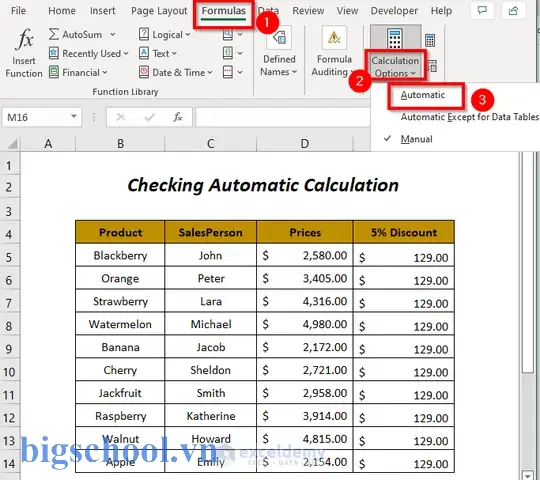Select column A header

[48, 144]
